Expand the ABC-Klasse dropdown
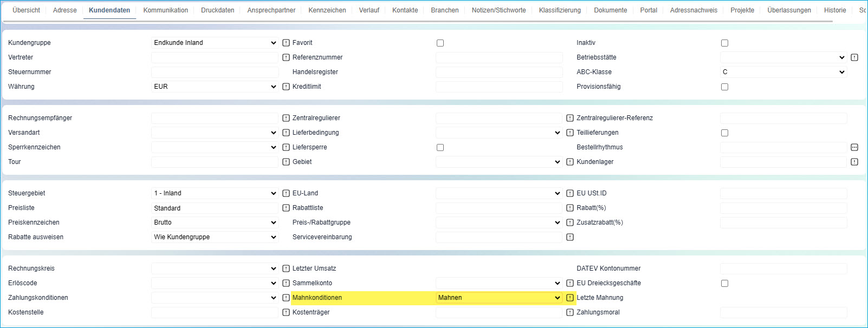This screenshot has height=328, width=868. [x=783, y=72]
